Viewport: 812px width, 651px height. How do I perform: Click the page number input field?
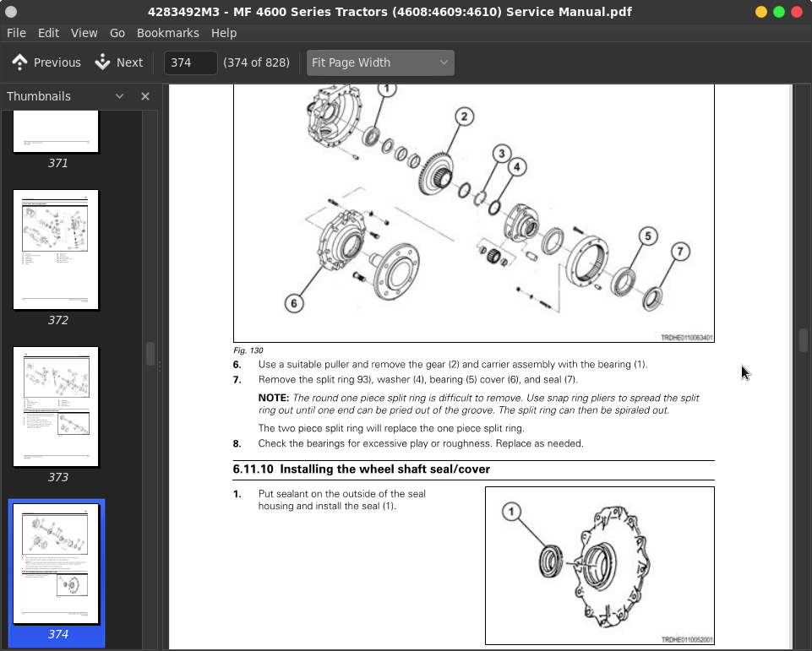[x=190, y=62]
